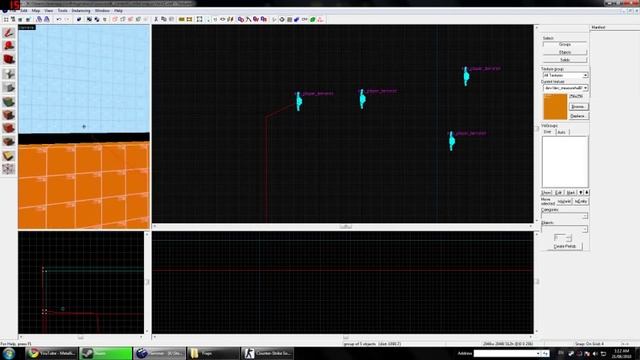Image resolution: width=640 pixels, height=360 pixels.
Task: Open the Tools menu
Action: [62, 11]
